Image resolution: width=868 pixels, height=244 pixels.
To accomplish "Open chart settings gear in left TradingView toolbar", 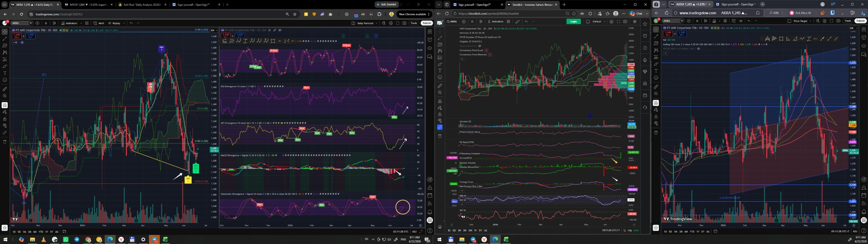I will tap(391, 23).
